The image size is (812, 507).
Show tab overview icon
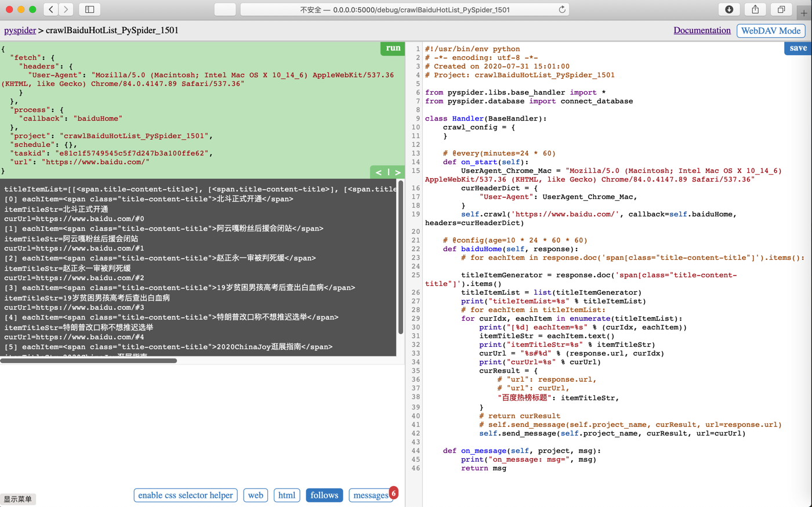click(781, 9)
